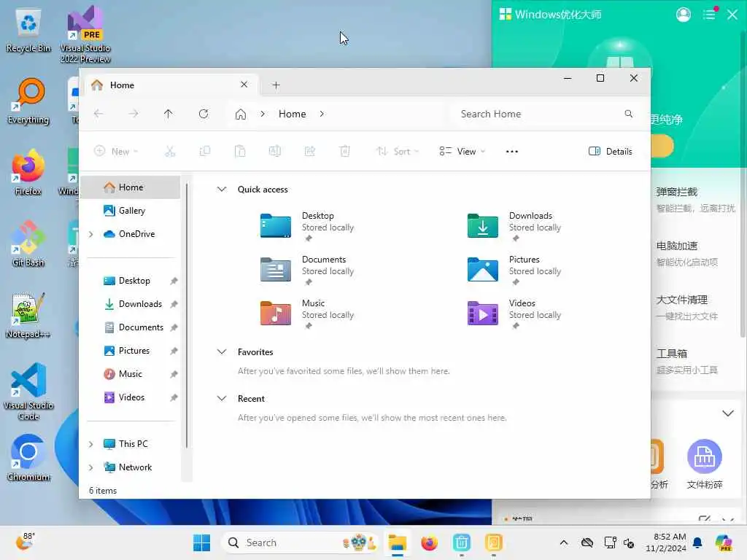Viewport: 747px width, 560px height.
Task: Click the Copy toolbar icon
Action: click(205, 152)
